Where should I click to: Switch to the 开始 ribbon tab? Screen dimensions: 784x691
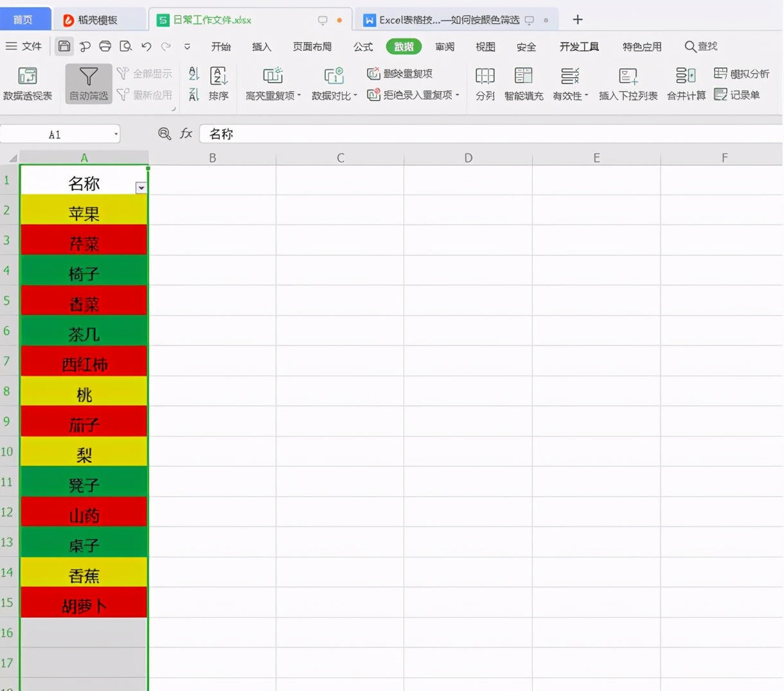pyautogui.click(x=221, y=46)
